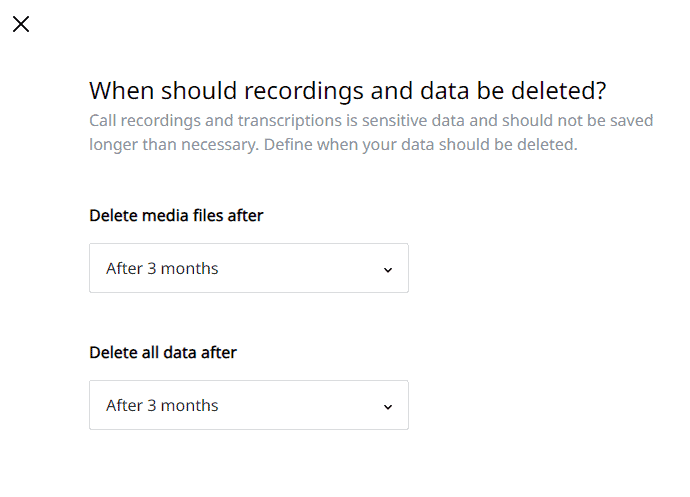Open the "Delete all data after" dropdown
The height and width of the screenshot is (497, 690).
[248, 405]
